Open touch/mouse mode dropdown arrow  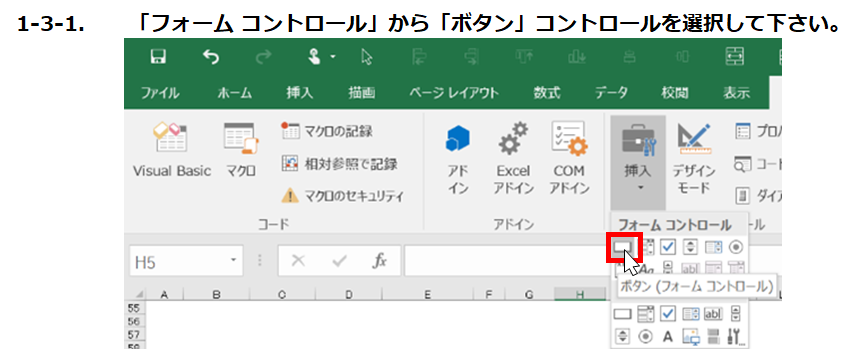point(333,57)
